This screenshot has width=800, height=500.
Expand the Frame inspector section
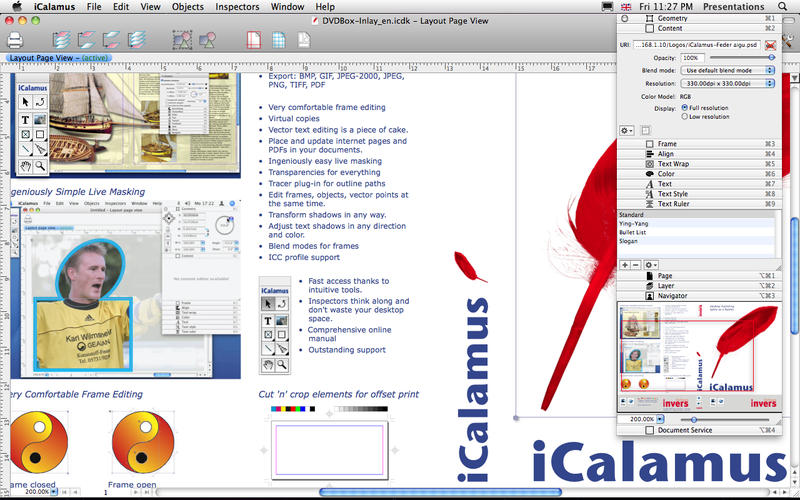click(698, 144)
